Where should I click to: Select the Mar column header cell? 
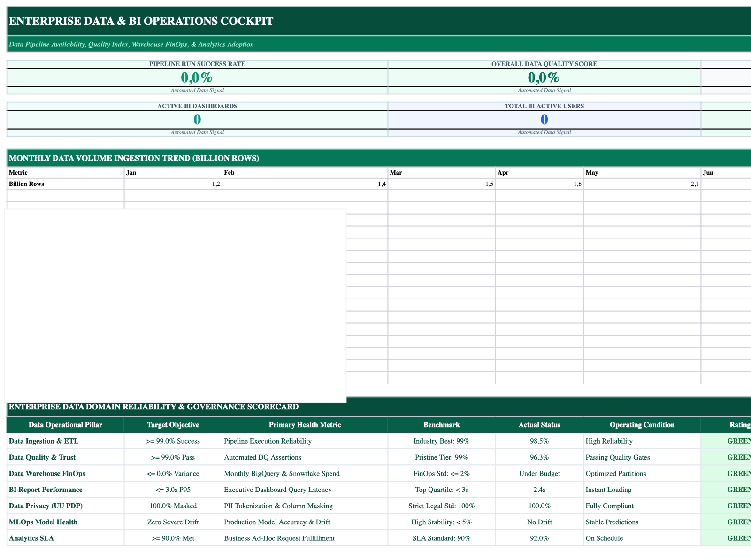click(442, 173)
